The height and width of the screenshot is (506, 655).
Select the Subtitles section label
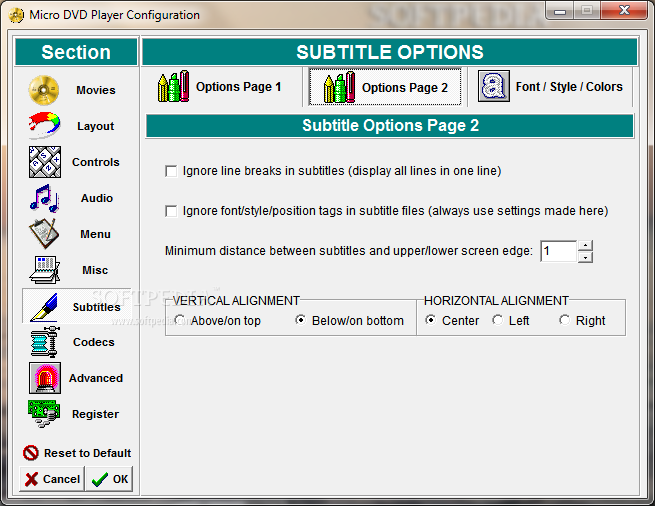click(96, 307)
